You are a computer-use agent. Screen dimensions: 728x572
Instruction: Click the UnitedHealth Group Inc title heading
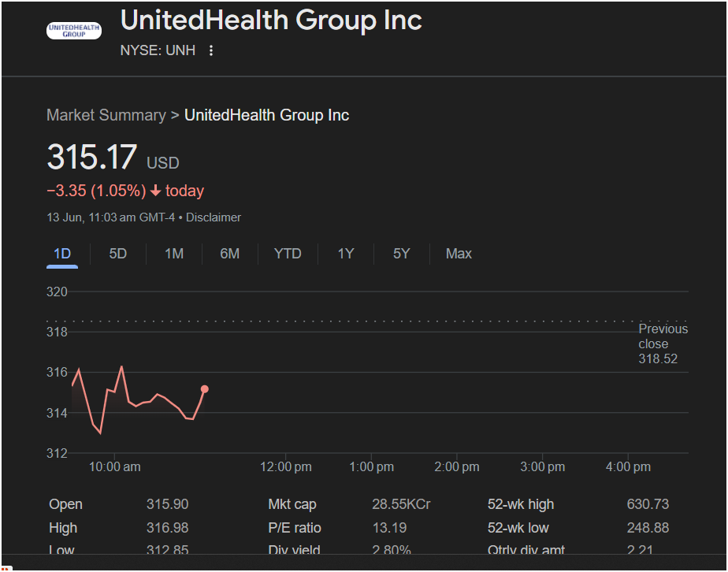(x=271, y=20)
